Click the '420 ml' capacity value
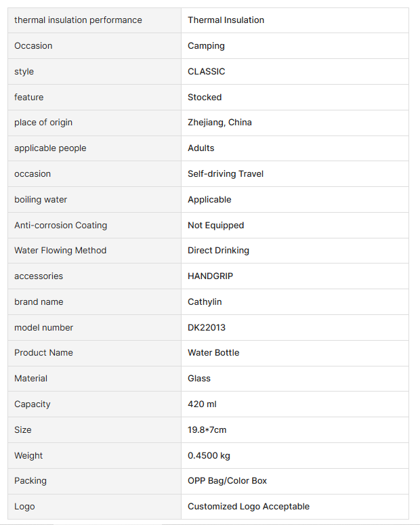Image resolution: width=420 pixels, height=525 pixels. [202, 404]
